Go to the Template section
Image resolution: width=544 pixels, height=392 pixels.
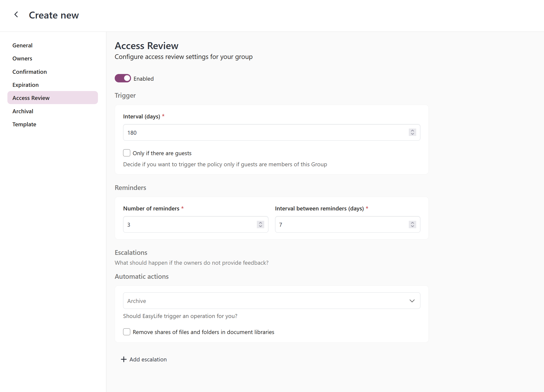[24, 124]
